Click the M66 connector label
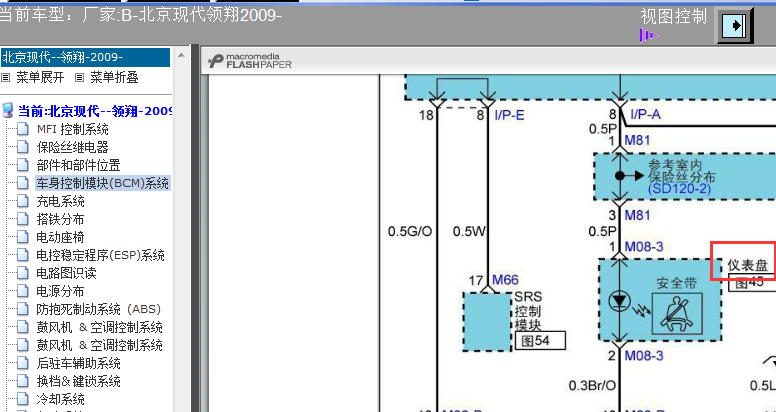 (x=505, y=280)
